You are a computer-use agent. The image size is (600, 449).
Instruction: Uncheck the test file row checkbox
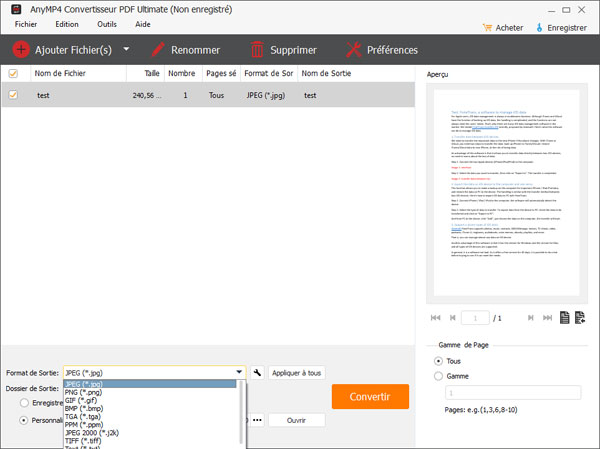click(x=13, y=95)
